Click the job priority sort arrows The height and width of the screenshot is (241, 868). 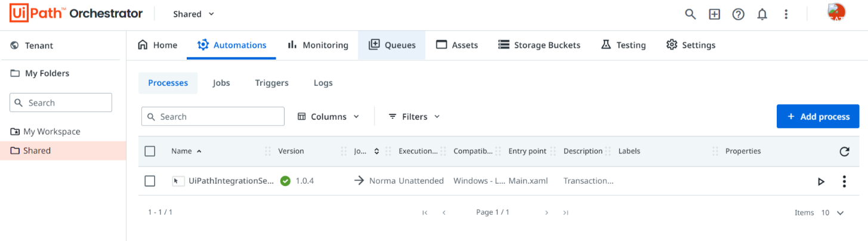tap(376, 152)
